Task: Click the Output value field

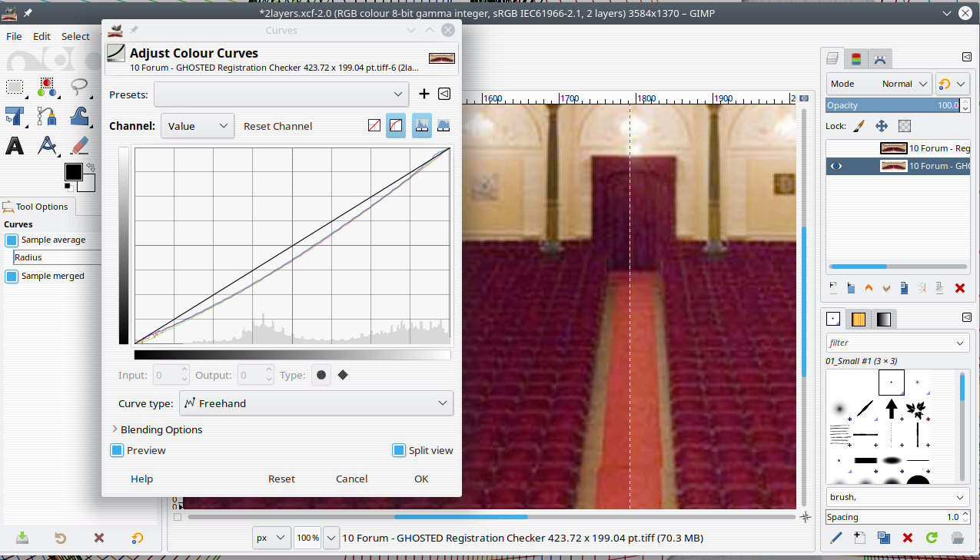Action: click(x=251, y=375)
